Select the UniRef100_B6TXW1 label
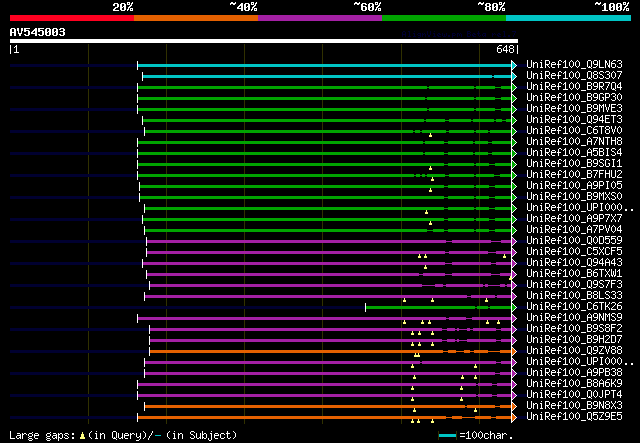This screenshot has height=443, width=640. coord(574,274)
